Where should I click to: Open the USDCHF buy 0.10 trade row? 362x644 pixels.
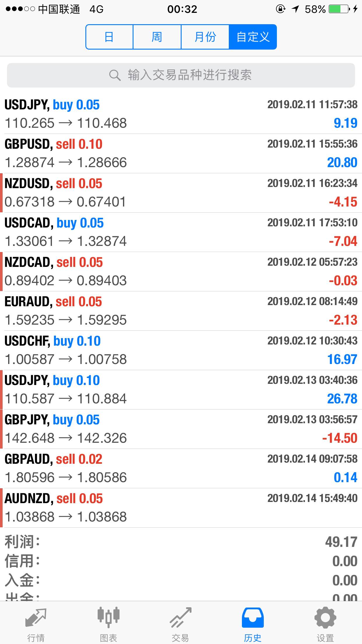point(181,350)
